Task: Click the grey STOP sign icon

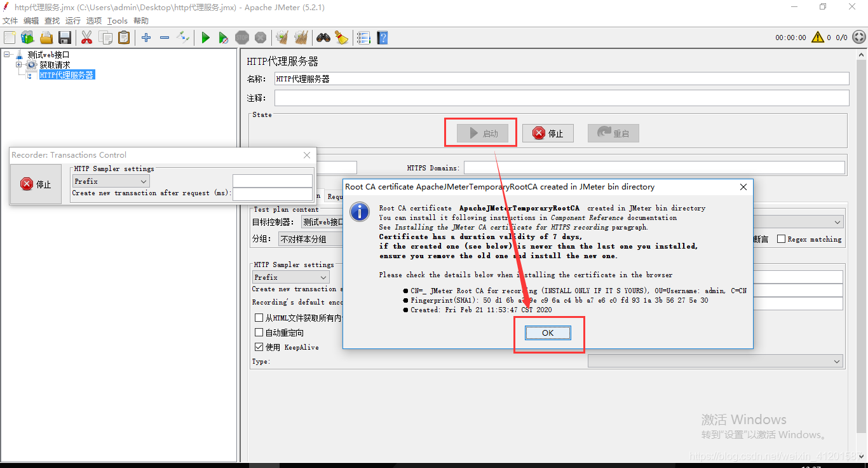Action: click(x=242, y=38)
